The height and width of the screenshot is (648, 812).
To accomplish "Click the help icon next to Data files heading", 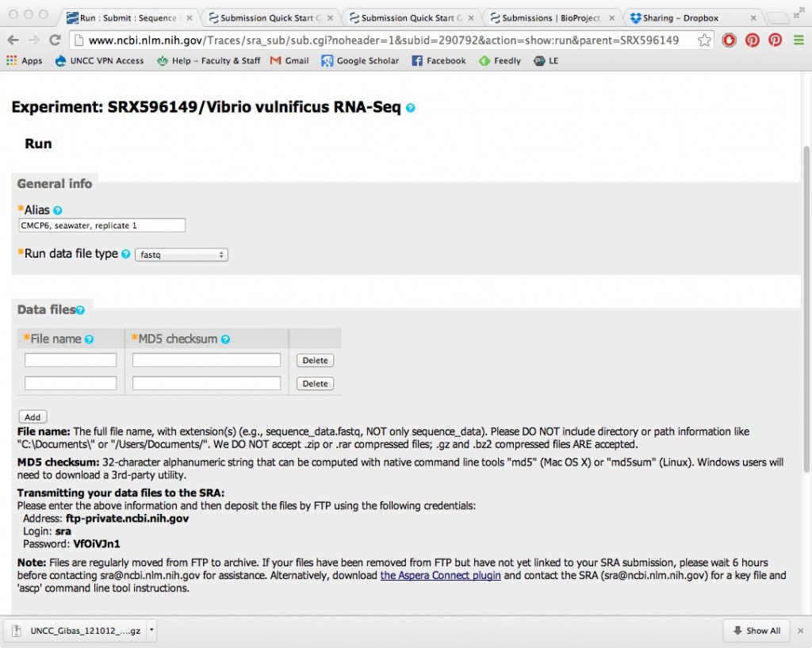I will [x=80, y=310].
